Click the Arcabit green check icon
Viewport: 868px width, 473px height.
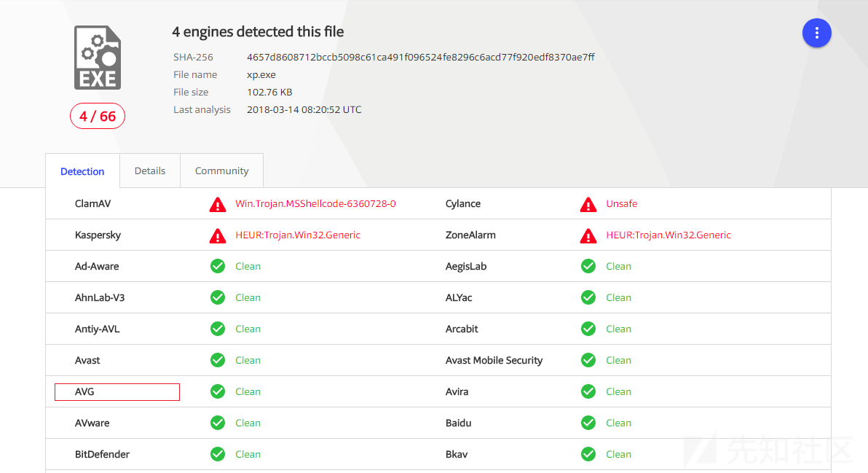point(588,329)
